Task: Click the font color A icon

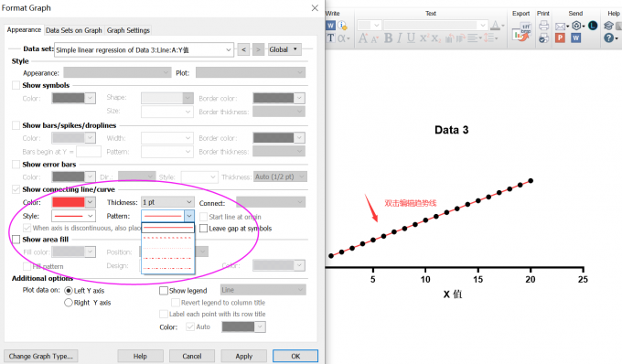Action: [495, 26]
